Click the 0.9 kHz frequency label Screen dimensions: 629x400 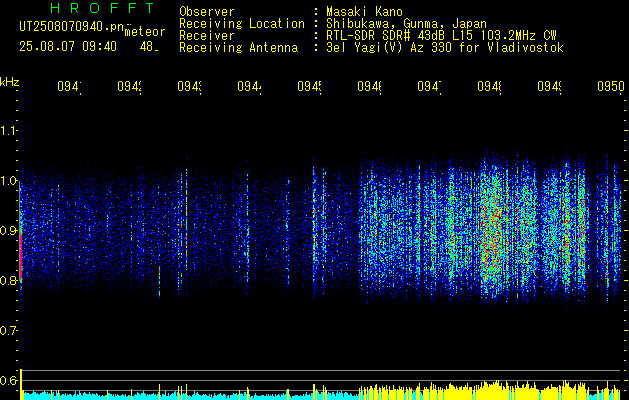pos(9,231)
